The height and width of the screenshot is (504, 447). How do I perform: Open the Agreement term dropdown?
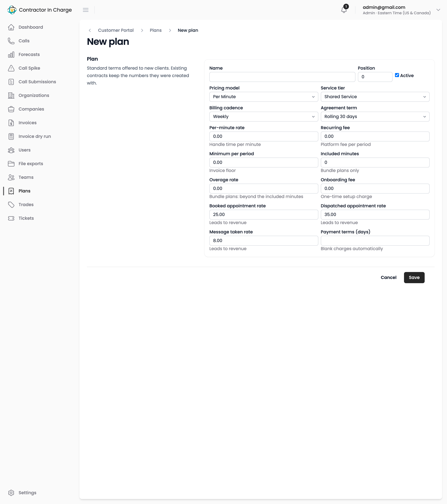375,117
